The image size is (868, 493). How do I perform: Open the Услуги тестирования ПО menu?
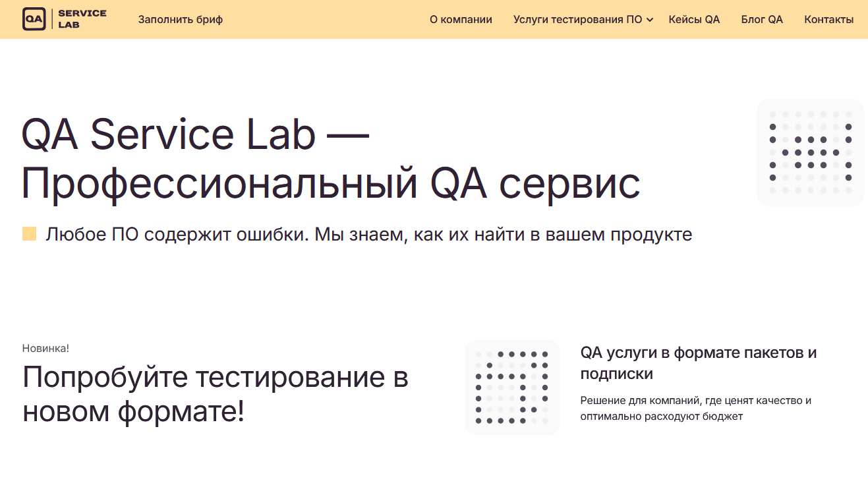tap(577, 20)
